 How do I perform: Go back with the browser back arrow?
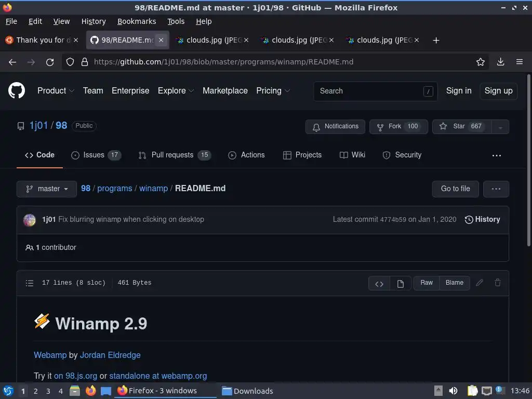pyautogui.click(x=12, y=62)
